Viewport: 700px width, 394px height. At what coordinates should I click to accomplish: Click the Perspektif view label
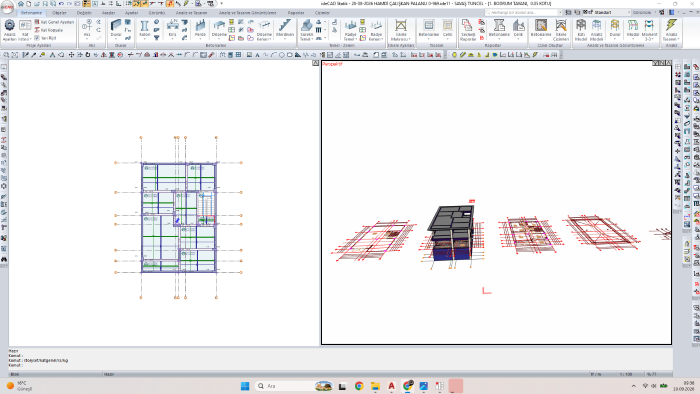(x=332, y=64)
